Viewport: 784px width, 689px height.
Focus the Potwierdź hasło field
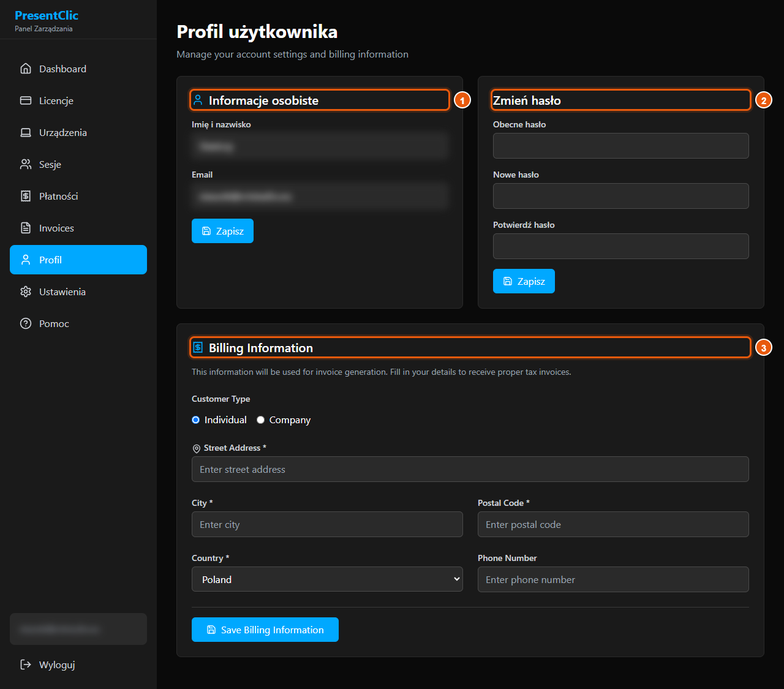[x=621, y=246]
